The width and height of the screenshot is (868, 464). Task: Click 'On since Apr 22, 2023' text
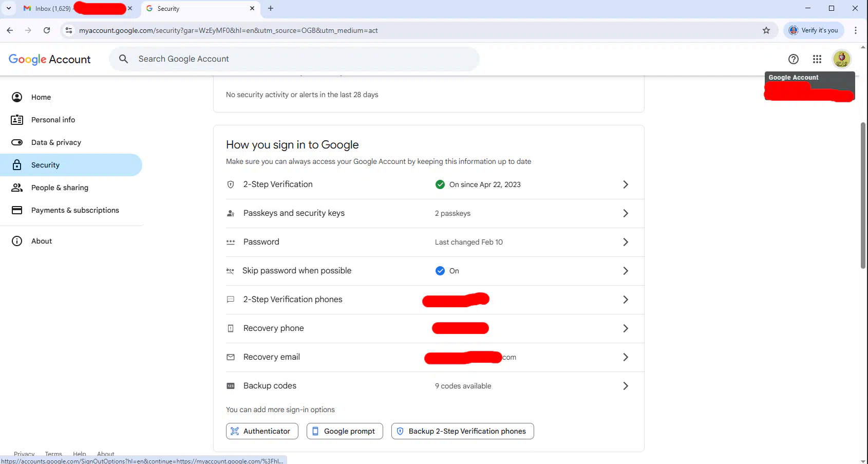pyautogui.click(x=485, y=184)
